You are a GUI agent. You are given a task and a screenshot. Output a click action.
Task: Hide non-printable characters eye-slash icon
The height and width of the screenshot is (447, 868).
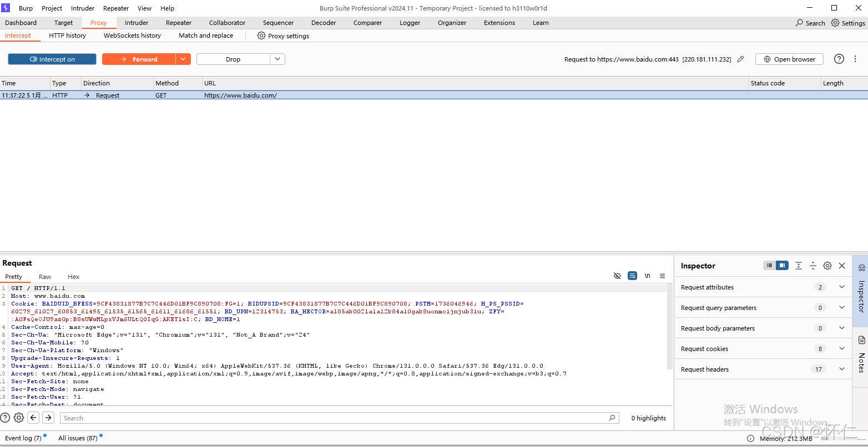click(x=617, y=276)
